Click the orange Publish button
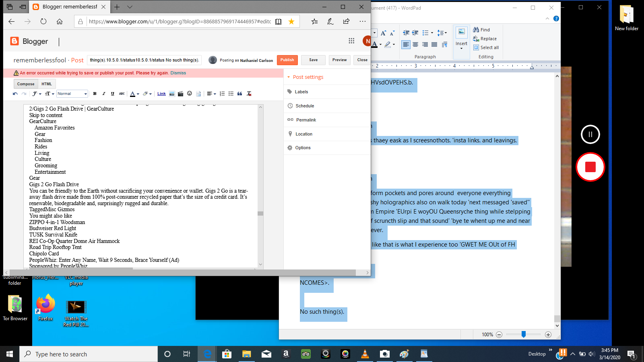The width and height of the screenshot is (644, 362). tap(287, 60)
